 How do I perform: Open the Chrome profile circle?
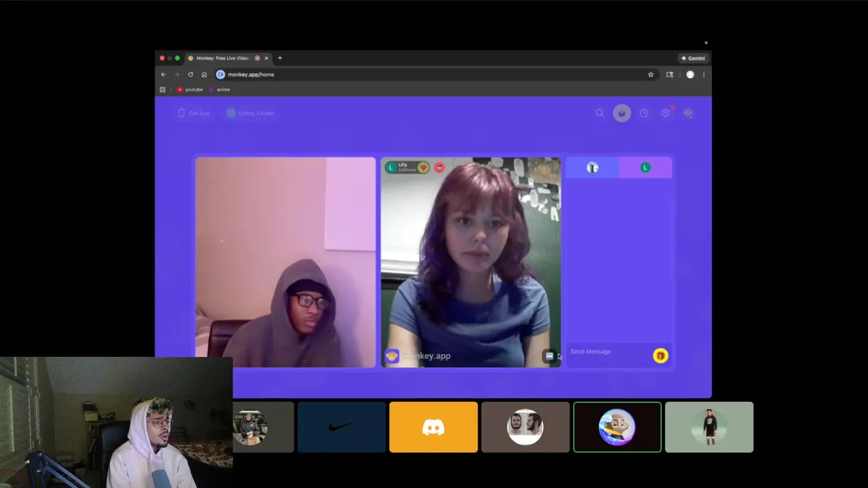coord(690,75)
